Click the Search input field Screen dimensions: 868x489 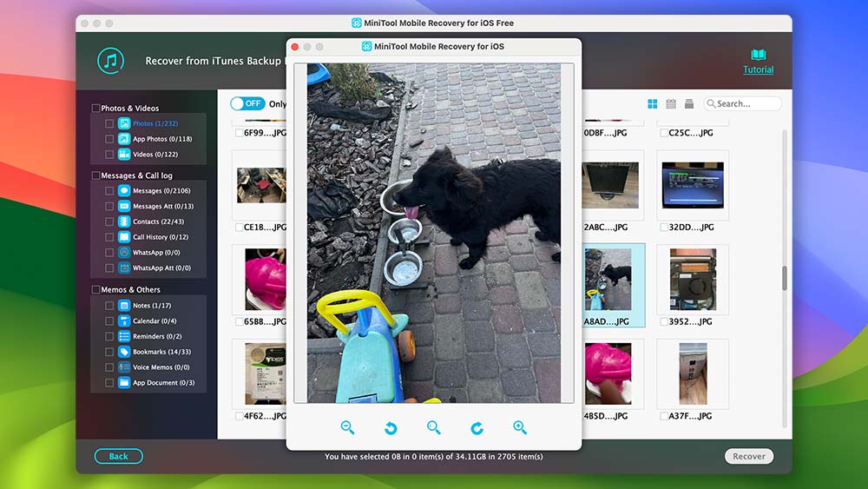(x=743, y=103)
